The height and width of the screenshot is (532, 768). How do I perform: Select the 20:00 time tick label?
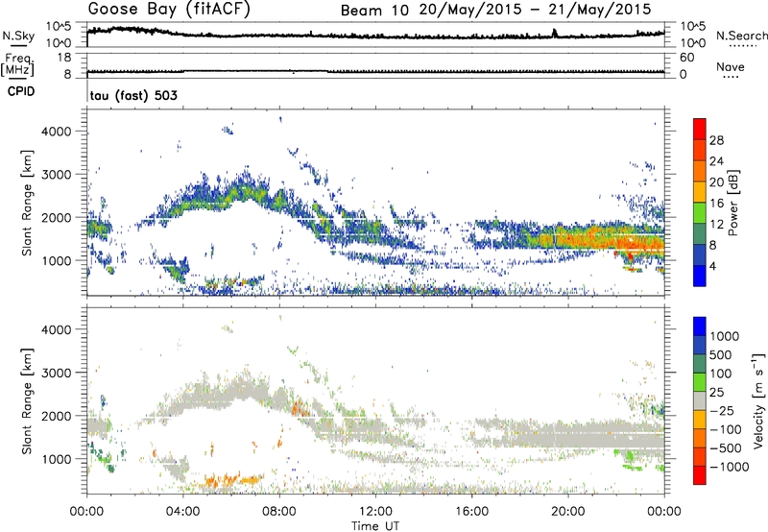click(567, 512)
